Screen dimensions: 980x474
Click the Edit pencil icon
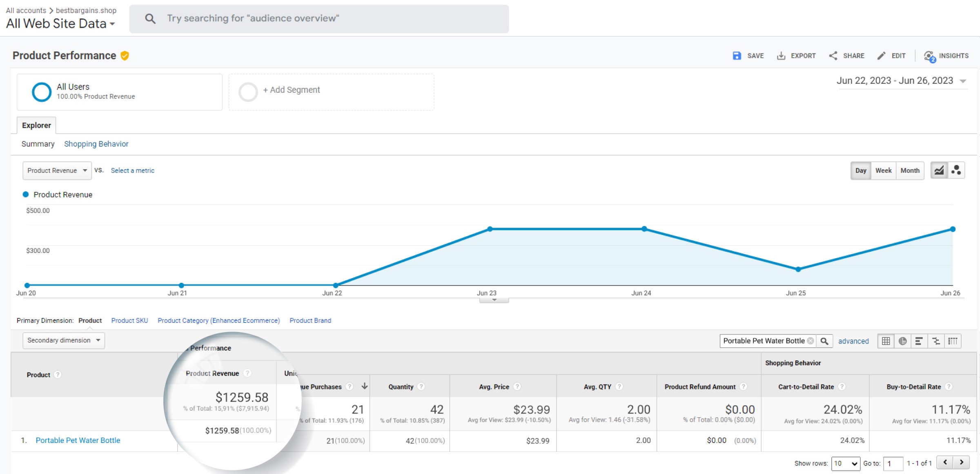[x=882, y=56]
